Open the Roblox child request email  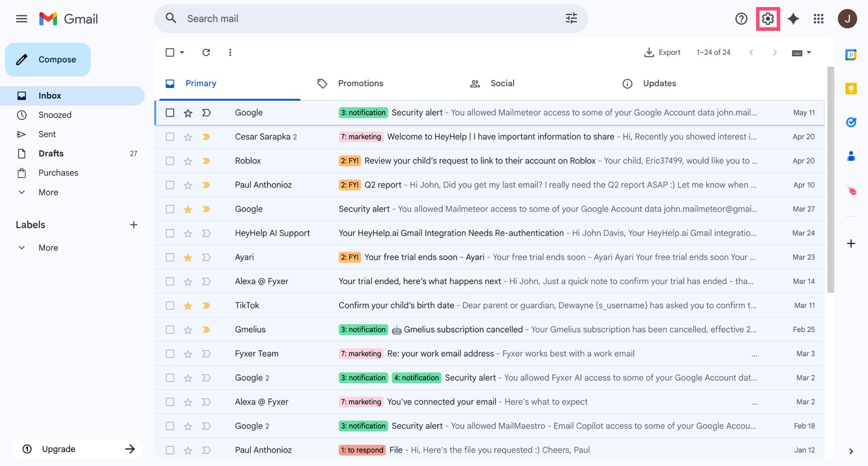click(489, 161)
